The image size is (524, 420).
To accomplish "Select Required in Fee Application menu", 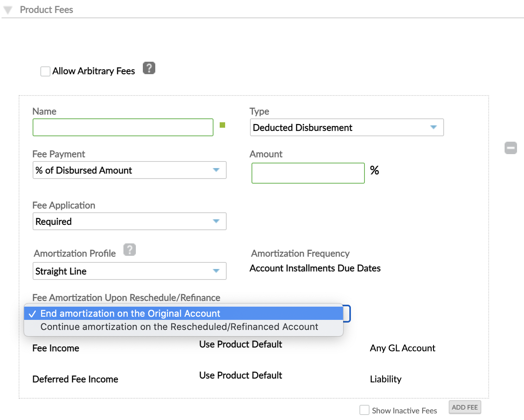I will pyautogui.click(x=129, y=221).
